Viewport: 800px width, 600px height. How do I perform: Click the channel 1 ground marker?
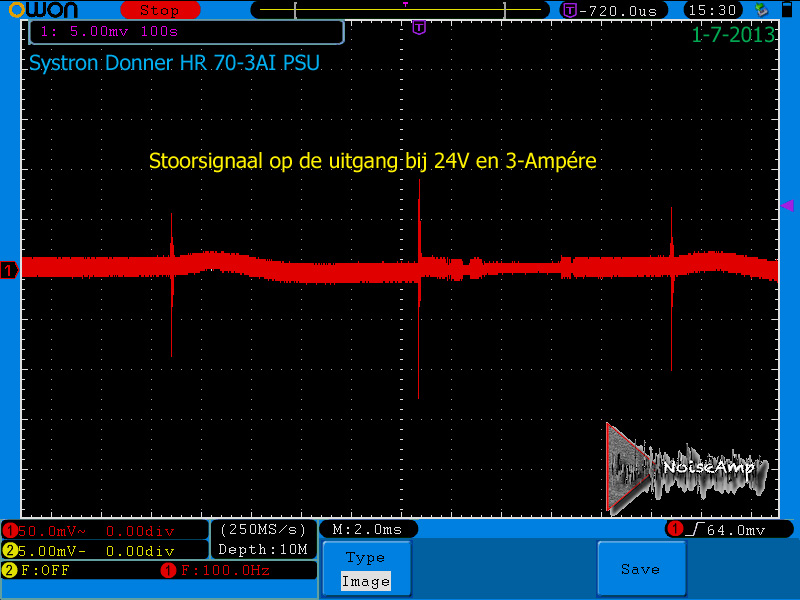9,270
